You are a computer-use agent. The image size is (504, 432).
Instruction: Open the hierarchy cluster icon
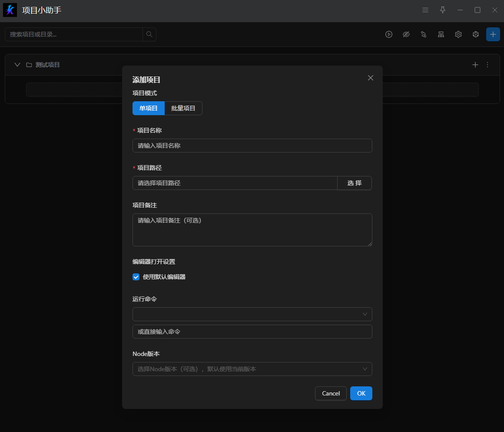441,34
